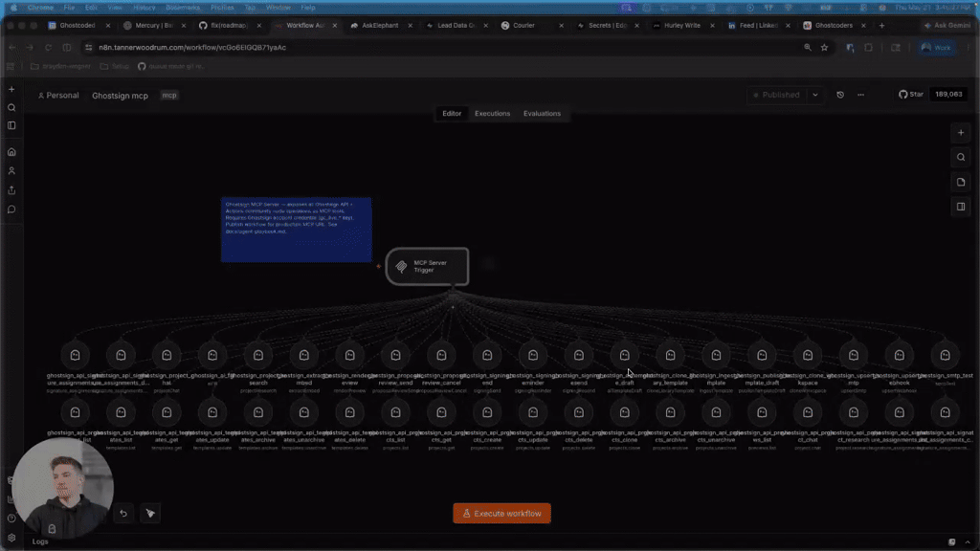Toggle the right side panel icon
980x551 pixels.
coord(961,207)
